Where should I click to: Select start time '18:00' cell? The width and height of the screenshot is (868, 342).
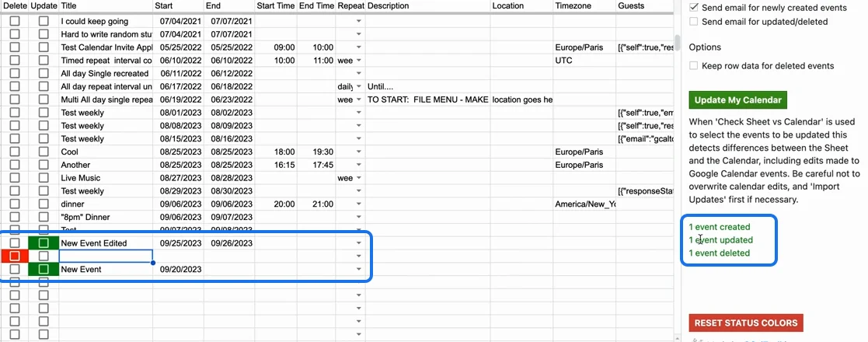coord(276,152)
